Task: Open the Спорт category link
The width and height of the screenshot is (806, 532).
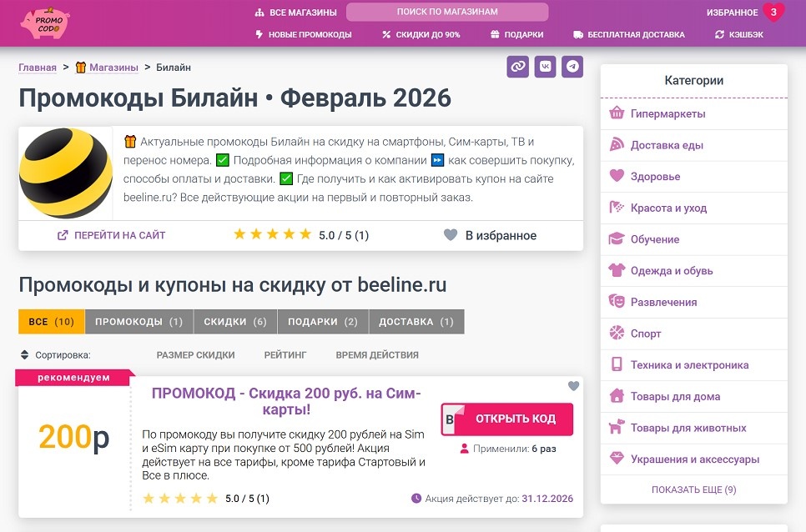Action: pyautogui.click(x=646, y=334)
